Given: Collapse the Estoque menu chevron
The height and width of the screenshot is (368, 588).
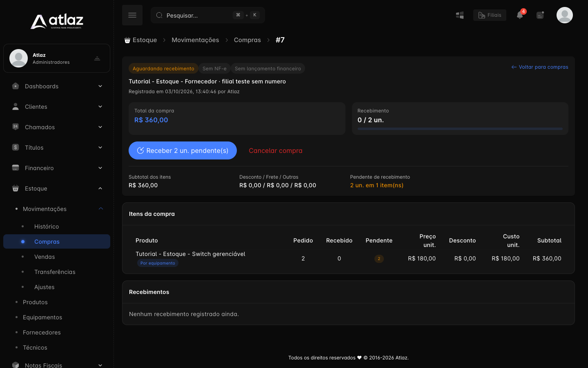Looking at the screenshot, I should 100,188.
